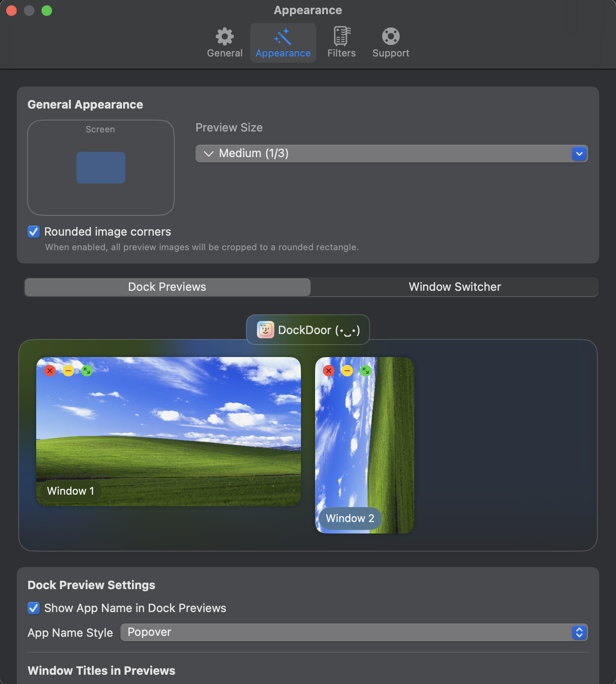This screenshot has width=616, height=684.
Task: Click the Window Titles in Previews heading
Action: [101, 671]
